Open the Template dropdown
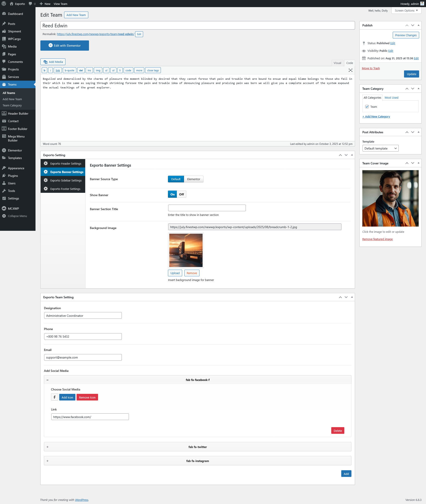Viewport: 426px width, 504px height. coord(380,148)
